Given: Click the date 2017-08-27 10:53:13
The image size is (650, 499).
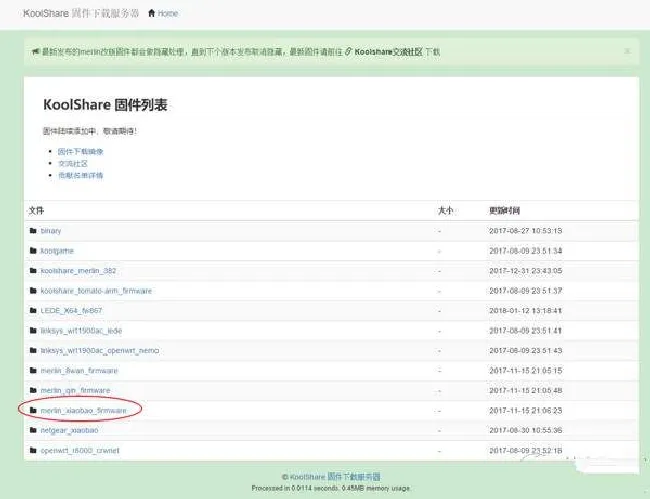Looking at the screenshot, I should [526, 230].
